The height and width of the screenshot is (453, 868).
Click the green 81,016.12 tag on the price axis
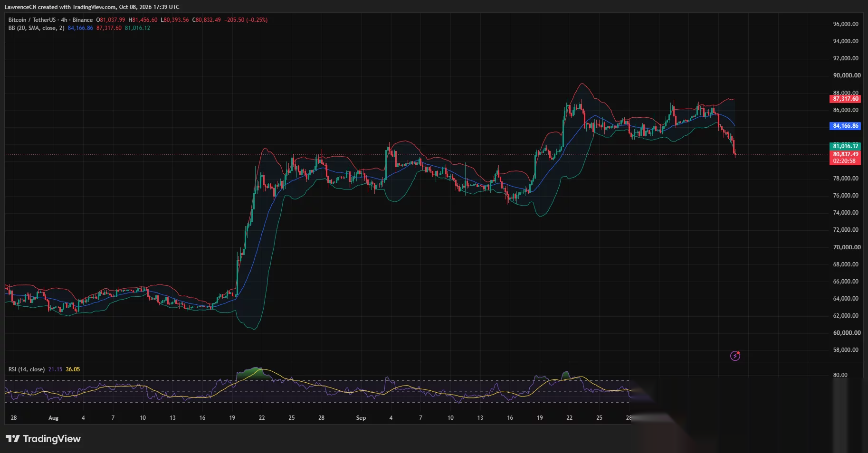[x=845, y=146]
